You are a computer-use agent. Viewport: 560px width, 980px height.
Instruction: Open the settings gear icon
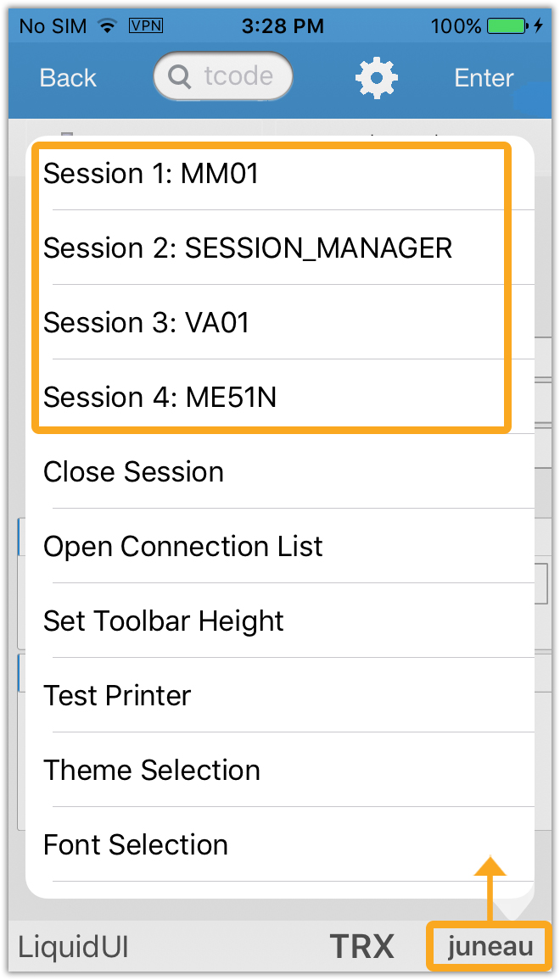377,78
